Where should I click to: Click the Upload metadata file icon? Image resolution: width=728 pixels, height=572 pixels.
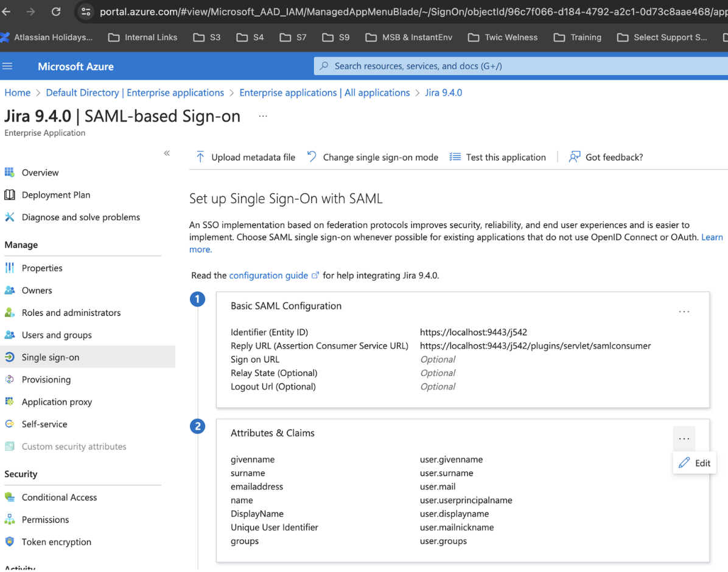coord(200,157)
